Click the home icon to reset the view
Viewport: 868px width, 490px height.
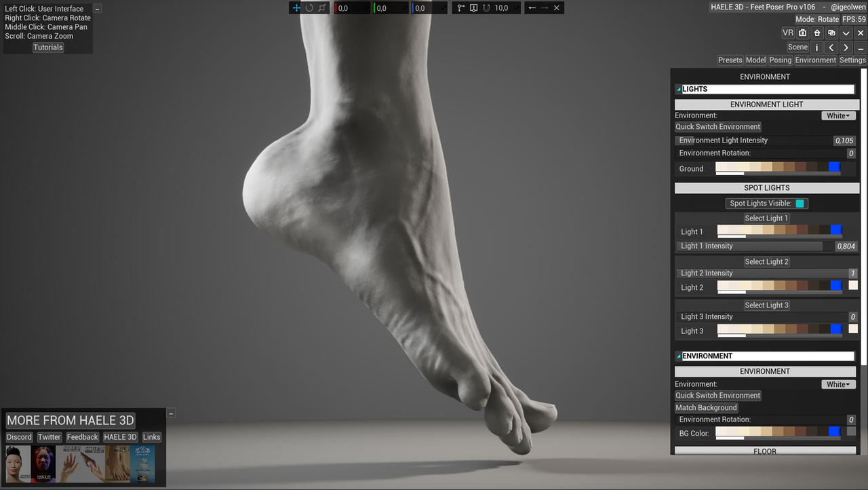817,33
